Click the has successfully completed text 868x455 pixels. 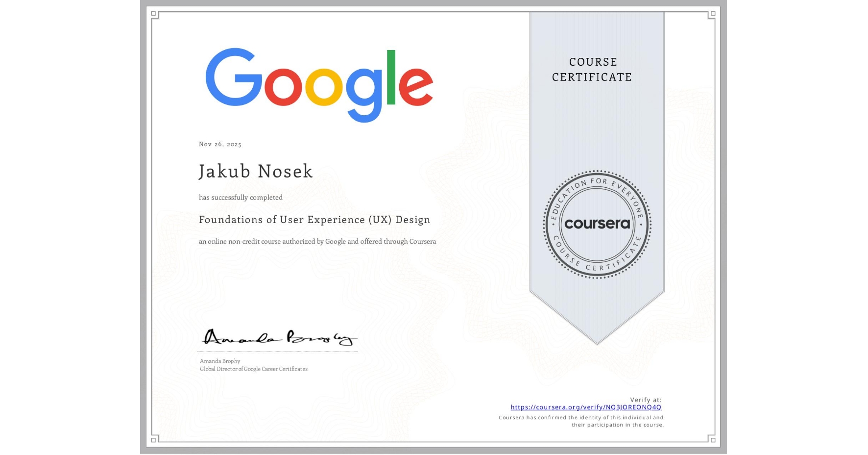tap(241, 198)
